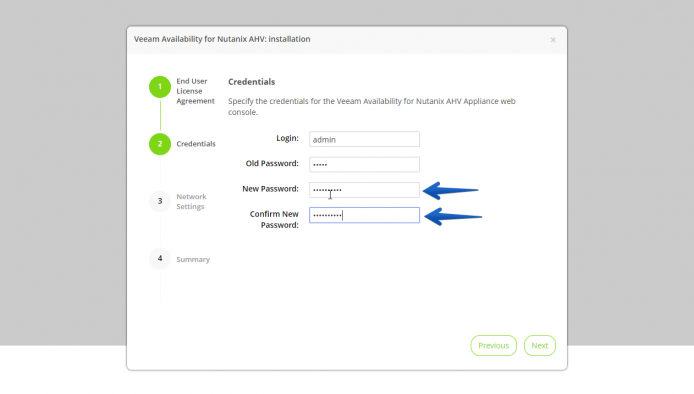Click the "Old Password:" label
This screenshot has height=394, width=694.
272,163
